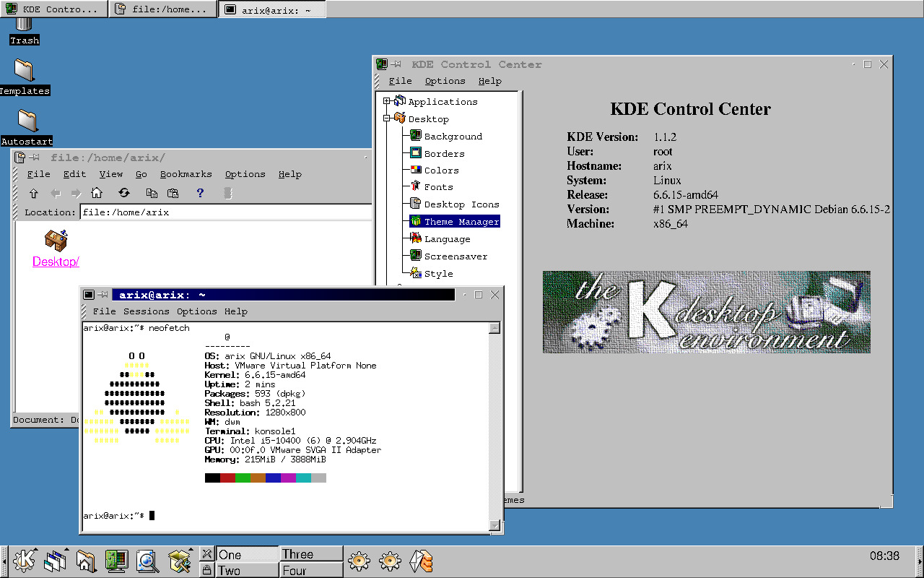
Task: Click the up-arrow parent directory icon
Action: click(33, 194)
